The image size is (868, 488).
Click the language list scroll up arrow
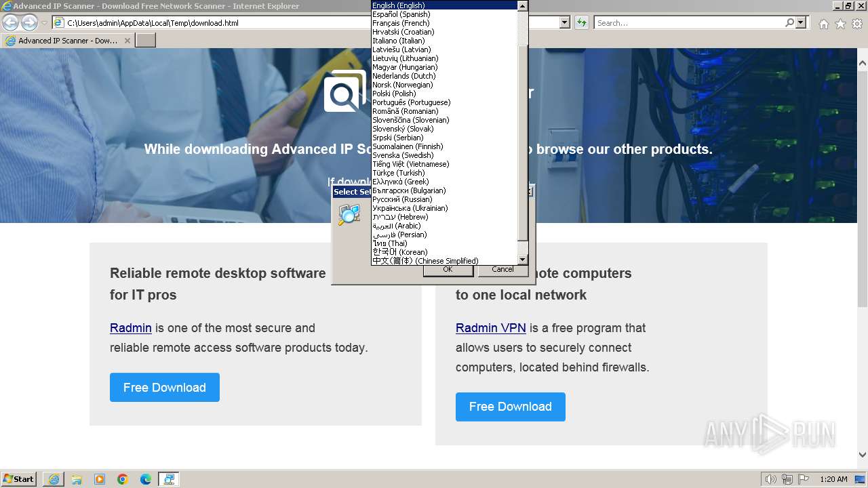[522, 5]
